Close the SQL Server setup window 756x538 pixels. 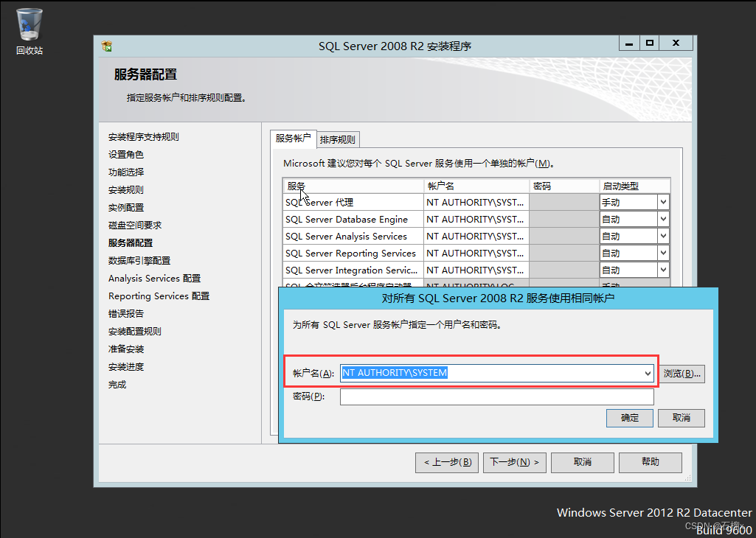676,43
